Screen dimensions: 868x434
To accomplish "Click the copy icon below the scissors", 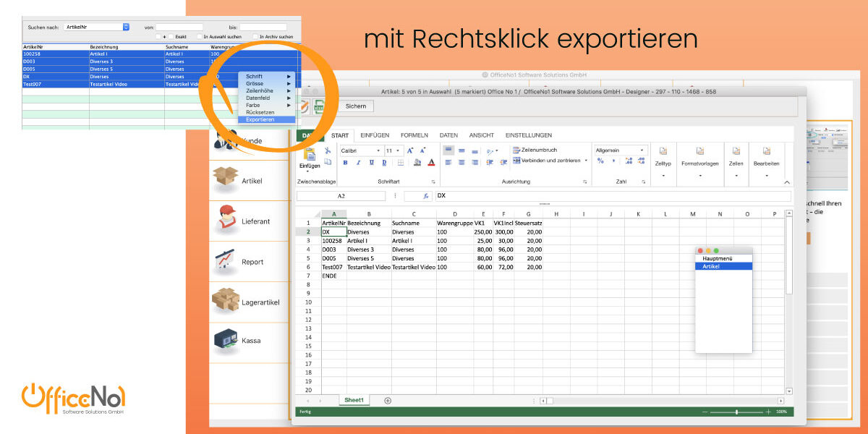I will (x=328, y=162).
